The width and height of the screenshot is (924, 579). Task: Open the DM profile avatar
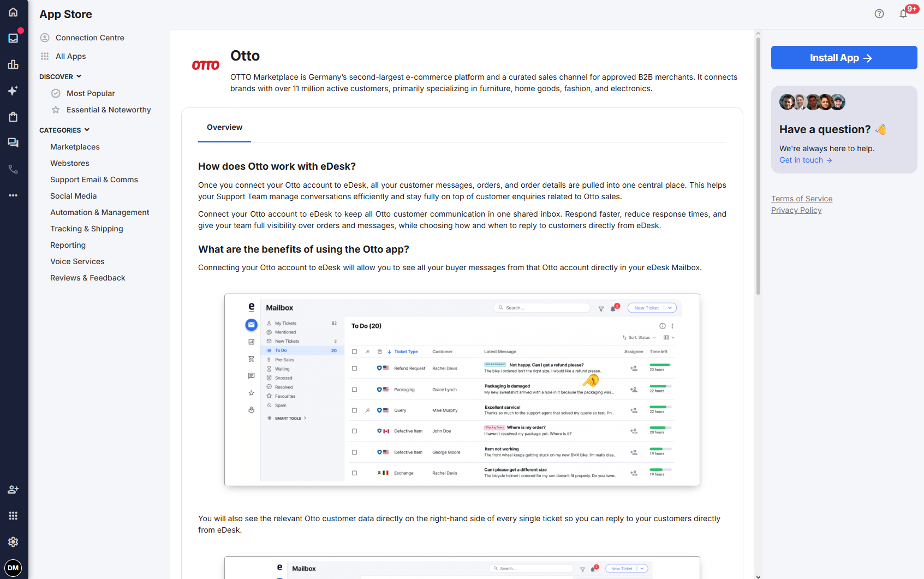point(13,568)
